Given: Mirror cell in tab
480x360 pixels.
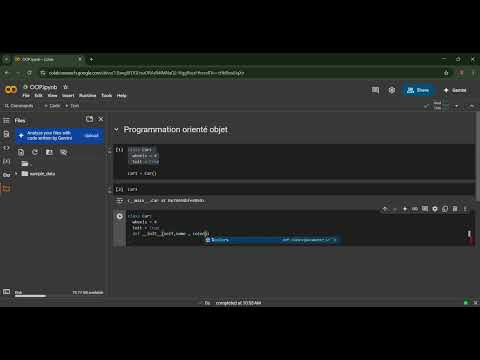Looking at the screenshot, I should (x=445, y=209).
